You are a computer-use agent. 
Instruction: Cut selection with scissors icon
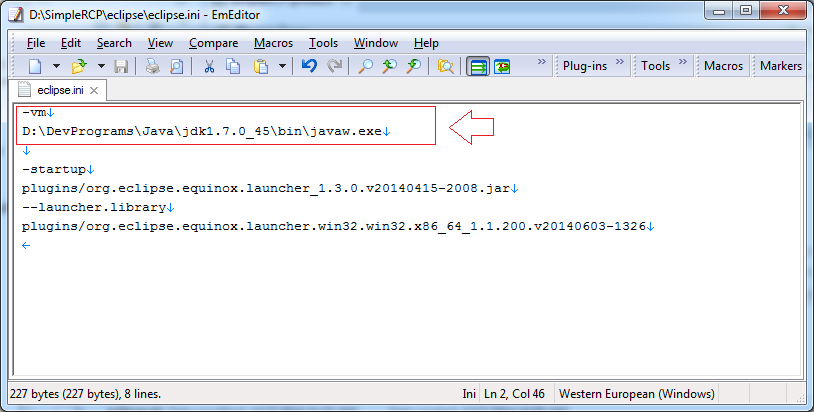coord(209,66)
